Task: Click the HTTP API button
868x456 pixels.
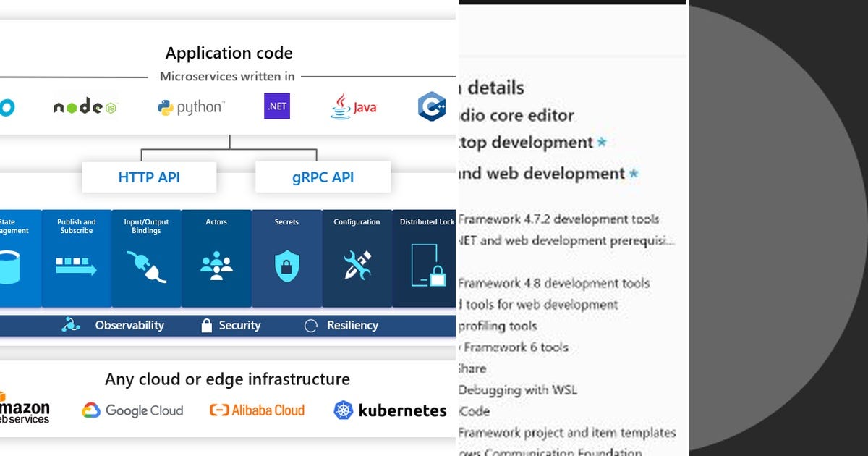Action: pyautogui.click(x=149, y=176)
